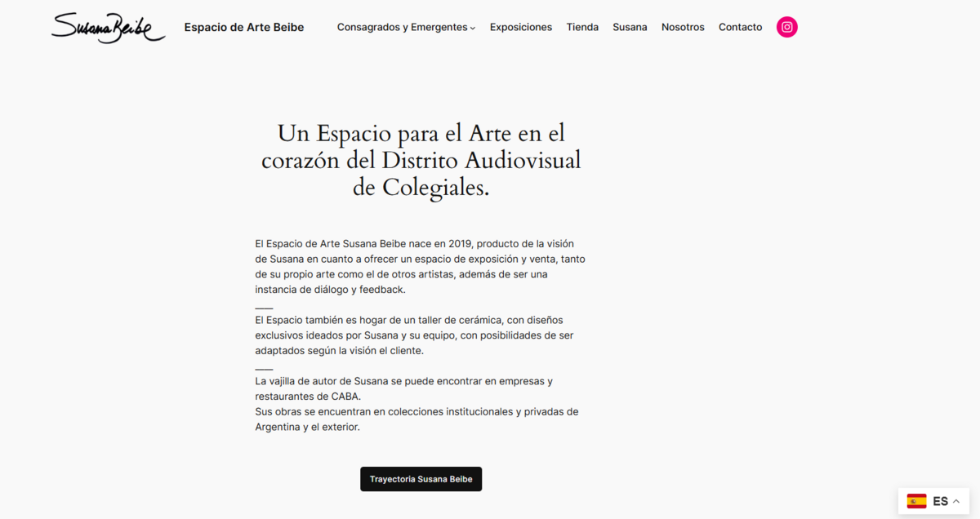This screenshot has width=980, height=519.
Task: Click the sentence about colecciones institucionales
Action: tap(416, 419)
